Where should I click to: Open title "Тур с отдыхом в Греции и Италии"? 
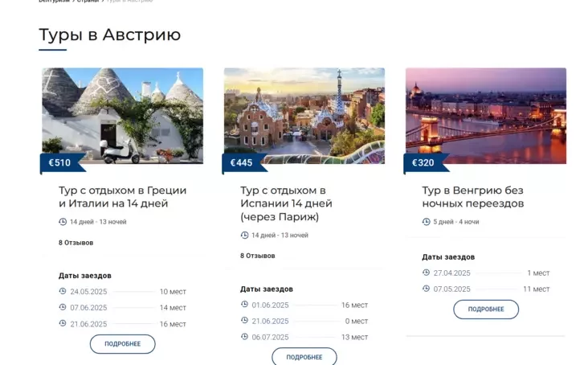[x=122, y=197]
